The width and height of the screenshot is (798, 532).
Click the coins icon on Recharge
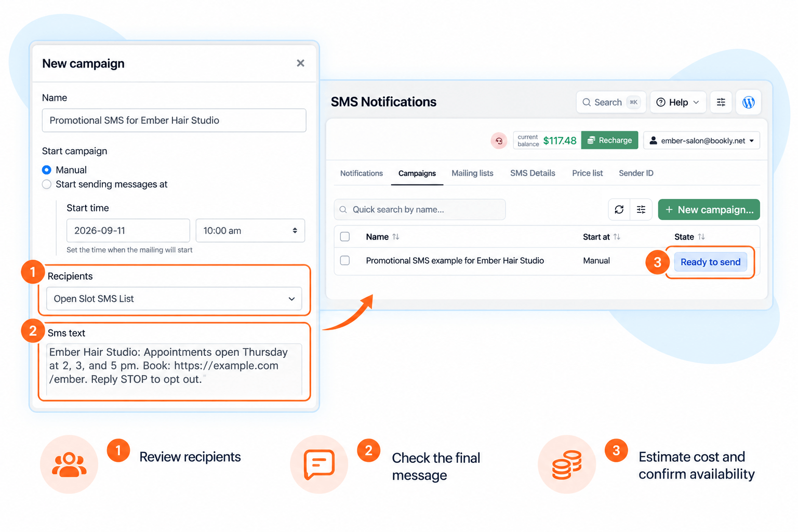tap(591, 140)
